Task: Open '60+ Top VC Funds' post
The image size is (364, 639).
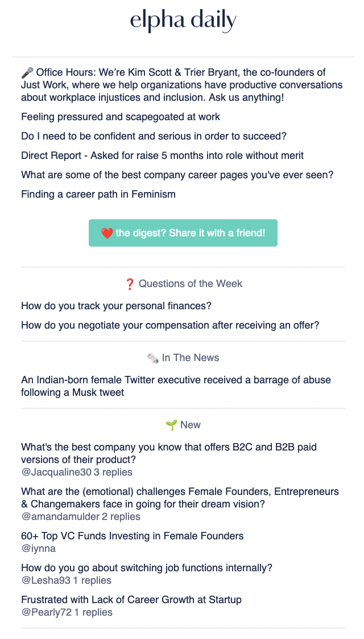Action: coord(133,536)
